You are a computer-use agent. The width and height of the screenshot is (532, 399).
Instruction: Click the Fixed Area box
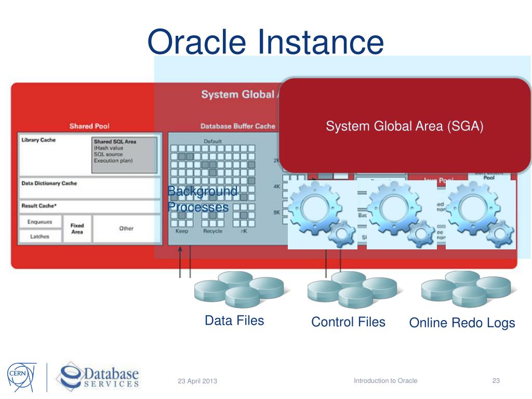click(77, 229)
